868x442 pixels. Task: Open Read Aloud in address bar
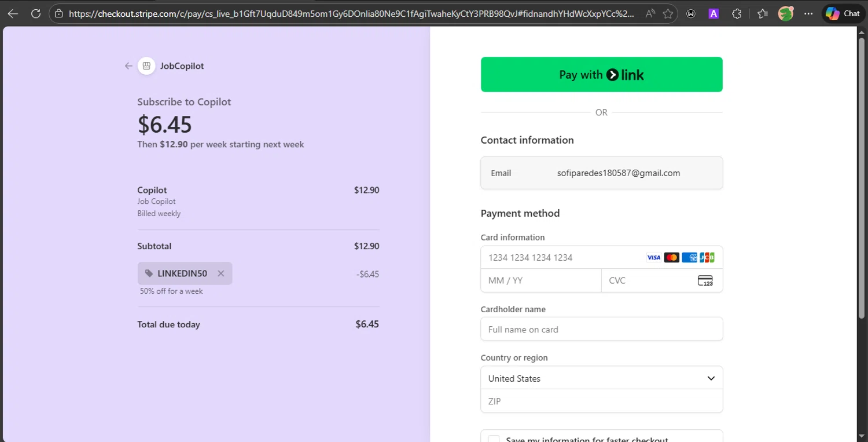tap(650, 13)
